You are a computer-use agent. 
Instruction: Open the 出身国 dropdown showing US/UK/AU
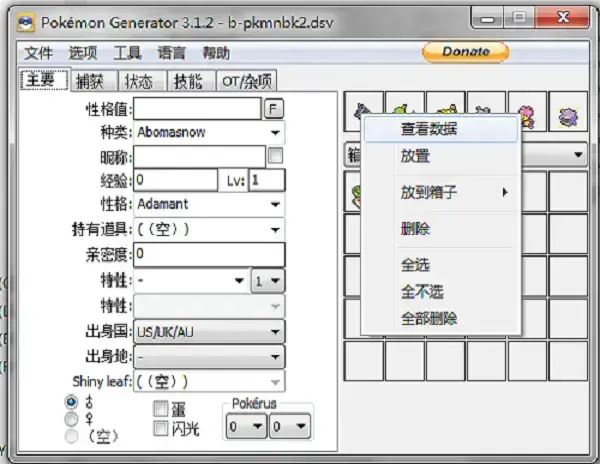209,332
